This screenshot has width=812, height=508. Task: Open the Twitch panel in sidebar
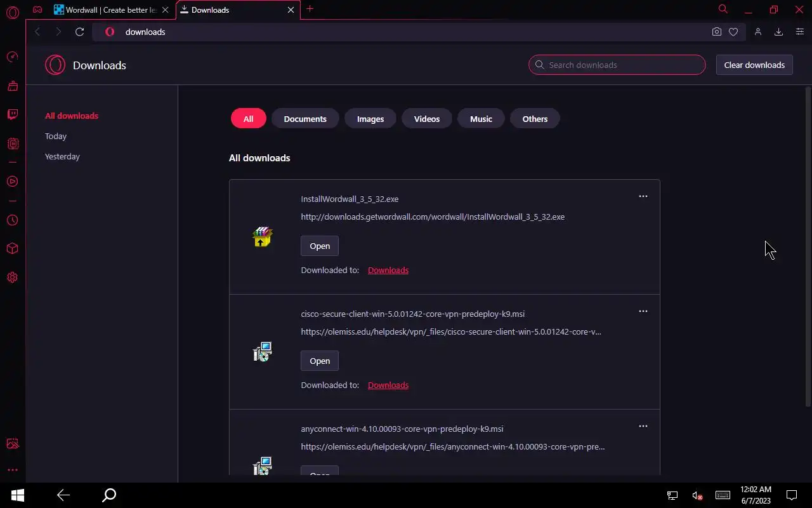coord(12,115)
